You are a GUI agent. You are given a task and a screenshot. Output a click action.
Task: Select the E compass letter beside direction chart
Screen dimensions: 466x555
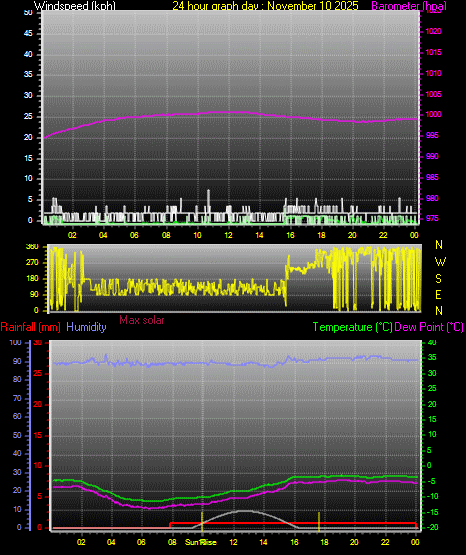point(438,294)
